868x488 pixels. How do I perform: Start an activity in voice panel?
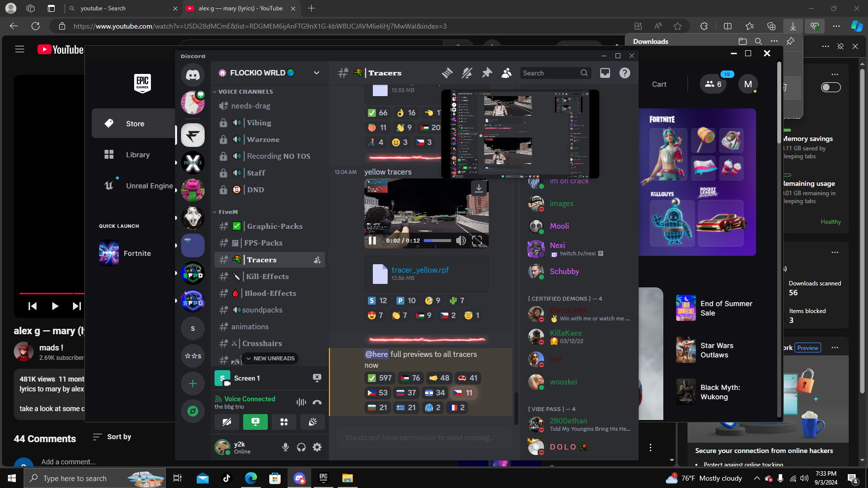[x=284, y=422]
